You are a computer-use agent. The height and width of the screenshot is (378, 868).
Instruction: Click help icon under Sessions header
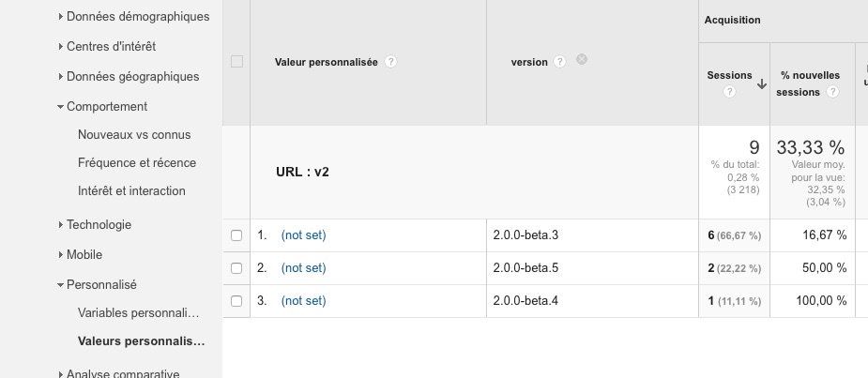(729, 92)
